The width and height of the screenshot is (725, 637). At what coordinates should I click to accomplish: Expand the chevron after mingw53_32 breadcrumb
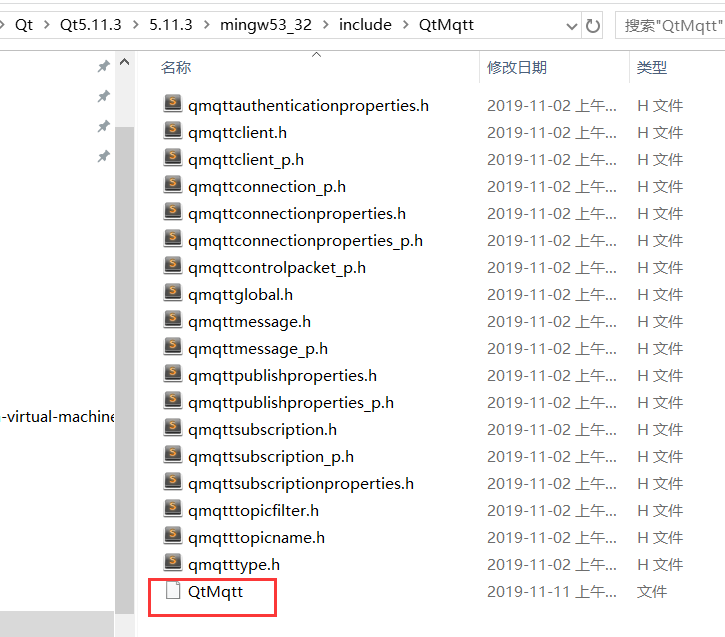click(326, 24)
